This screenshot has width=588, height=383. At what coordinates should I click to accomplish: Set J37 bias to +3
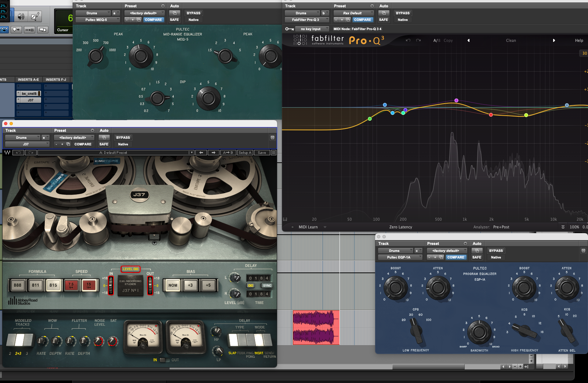tap(190, 285)
